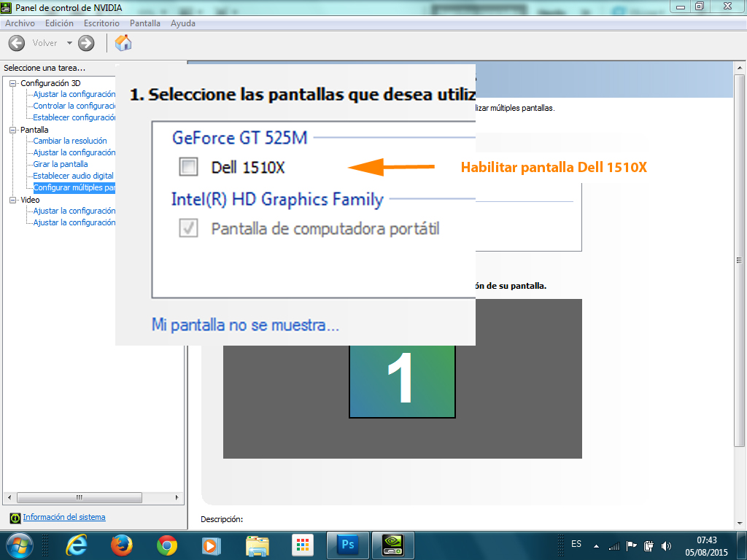Switch to Photoshop in taskbar

coord(348,545)
